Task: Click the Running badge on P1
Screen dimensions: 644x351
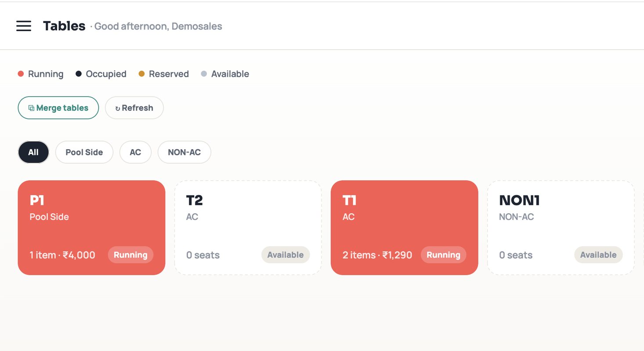Action: pos(130,255)
